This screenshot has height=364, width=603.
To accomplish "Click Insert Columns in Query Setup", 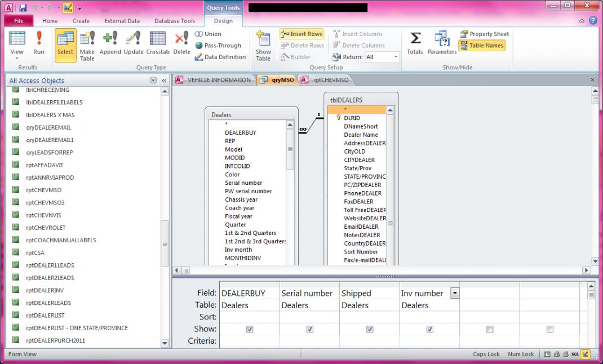I will tap(358, 34).
